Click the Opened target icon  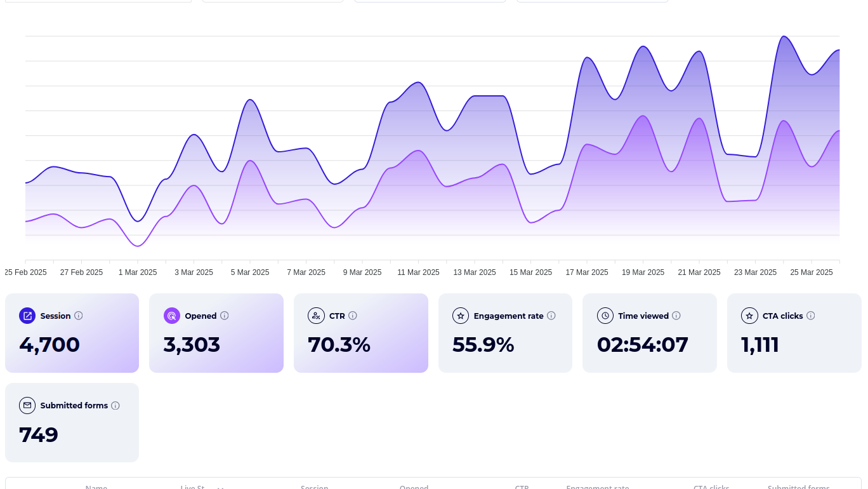[x=172, y=316]
